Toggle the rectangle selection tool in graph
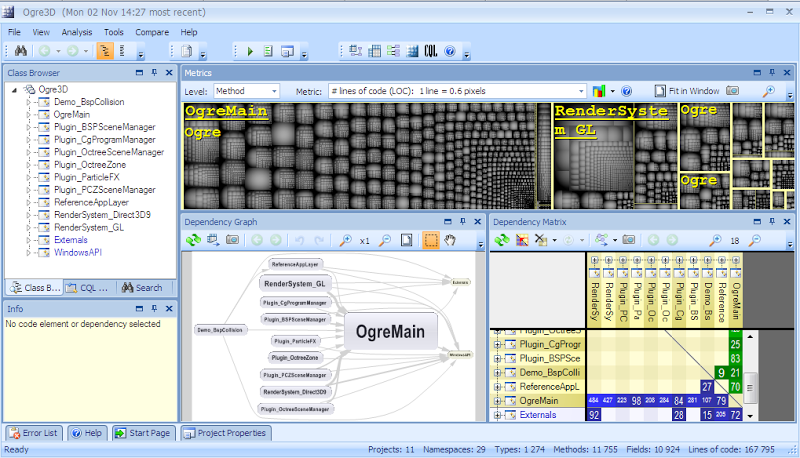800x458 pixels. pyautogui.click(x=431, y=240)
